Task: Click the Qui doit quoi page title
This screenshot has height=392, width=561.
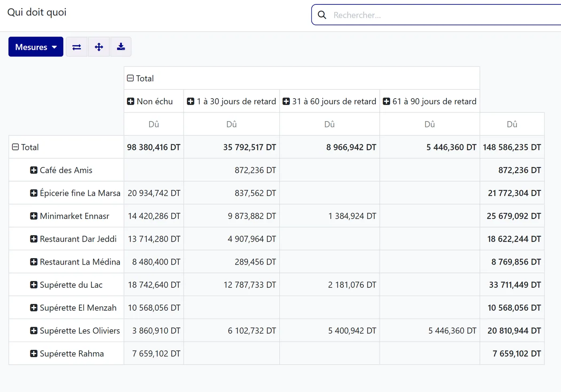Action: tap(37, 12)
